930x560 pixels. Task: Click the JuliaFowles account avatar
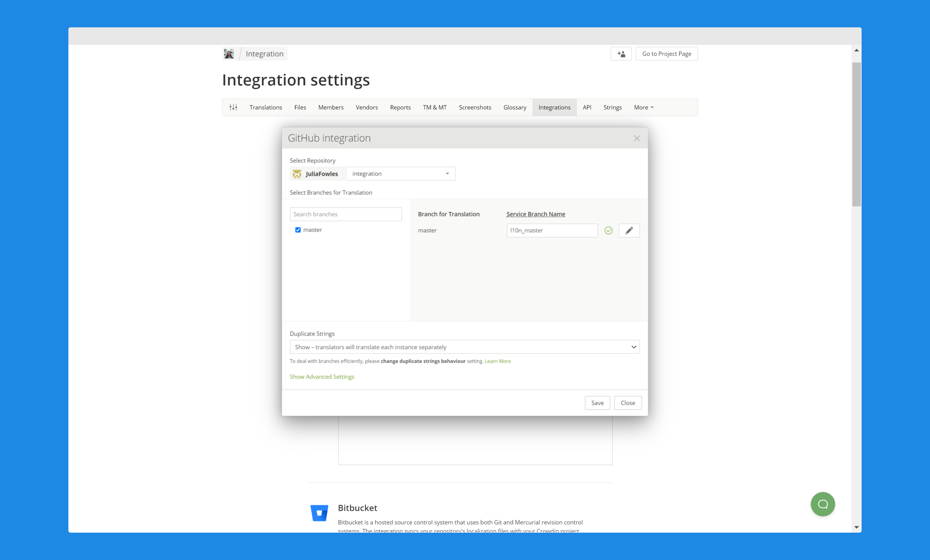(297, 174)
